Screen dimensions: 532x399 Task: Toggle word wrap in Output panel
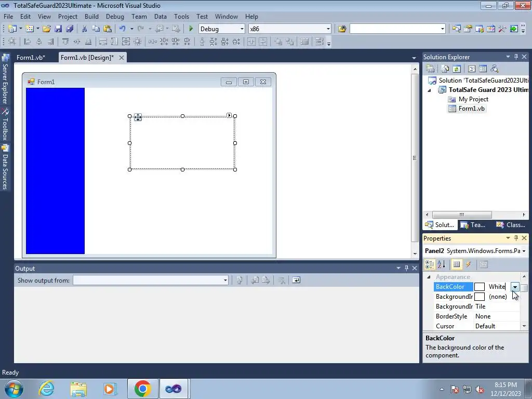[x=296, y=280]
